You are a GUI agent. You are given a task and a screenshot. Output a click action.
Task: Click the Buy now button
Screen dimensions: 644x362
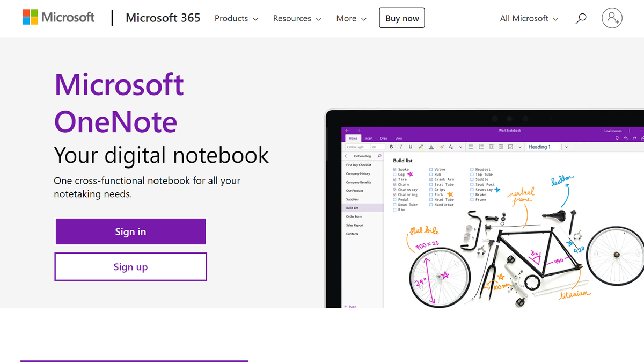(401, 17)
